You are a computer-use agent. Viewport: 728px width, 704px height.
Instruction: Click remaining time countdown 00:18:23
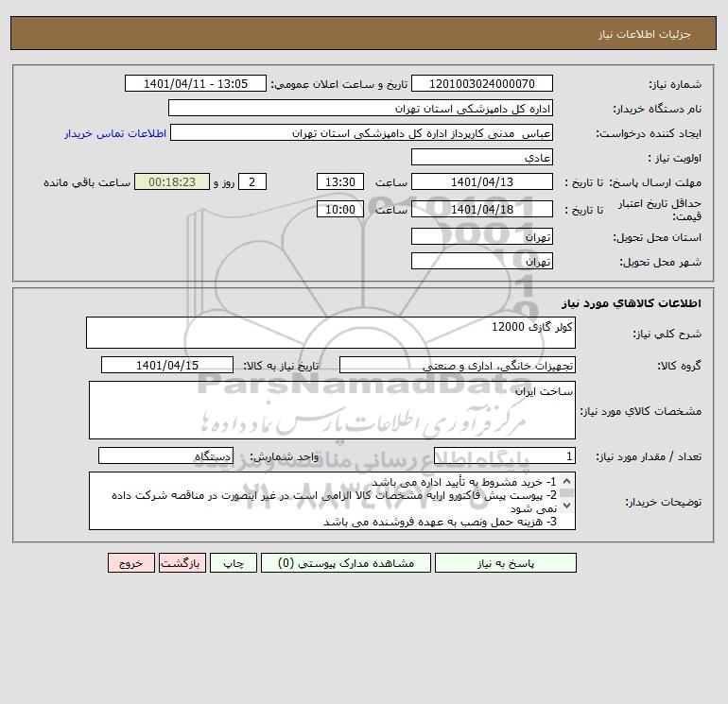pyautogui.click(x=172, y=182)
